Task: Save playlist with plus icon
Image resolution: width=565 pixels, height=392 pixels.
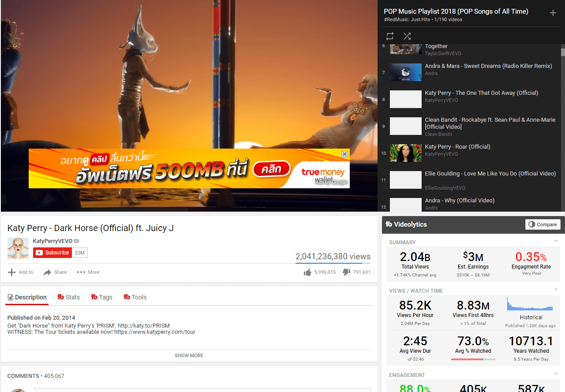Action: (553, 13)
